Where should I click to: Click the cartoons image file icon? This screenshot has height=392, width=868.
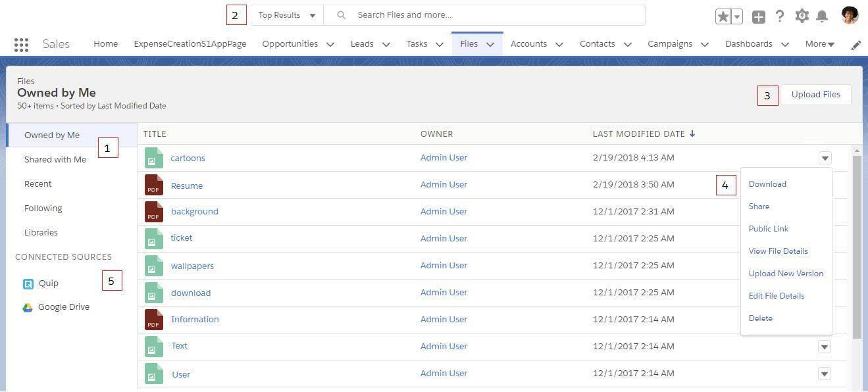tap(154, 158)
